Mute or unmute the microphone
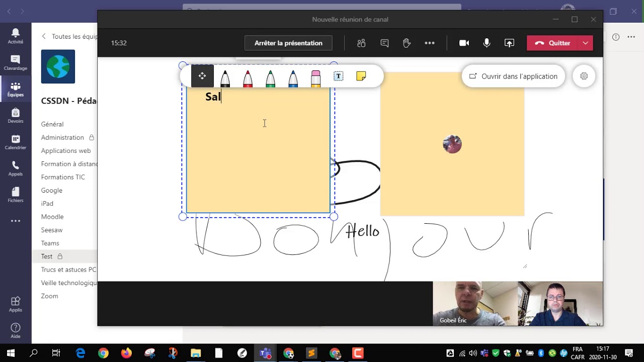This screenshot has height=362, width=644. click(x=487, y=43)
